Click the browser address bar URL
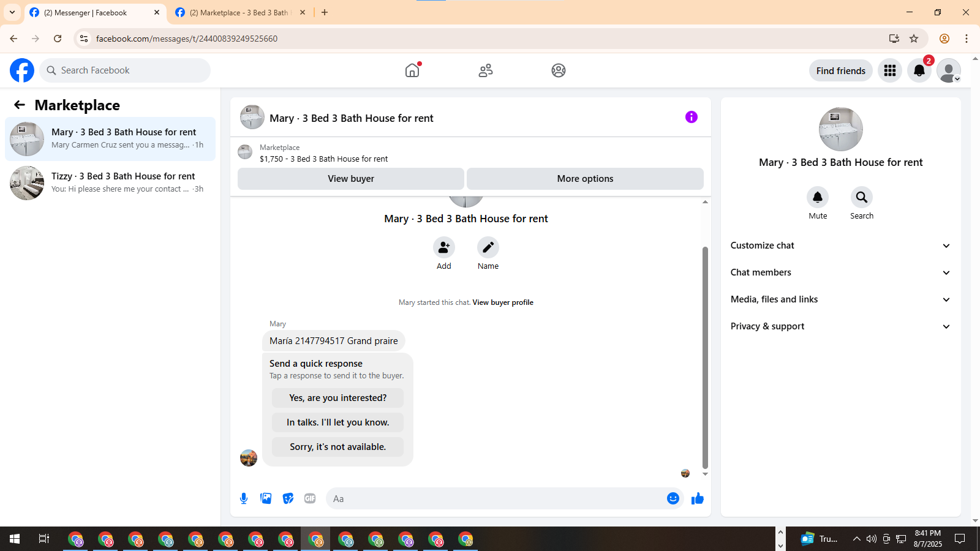This screenshot has height=551, width=980. (187, 39)
